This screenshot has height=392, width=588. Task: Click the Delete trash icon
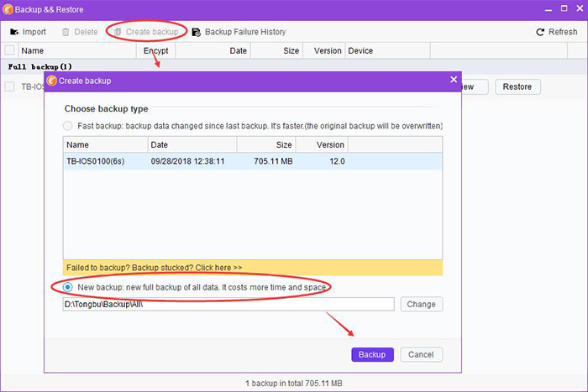coord(66,32)
